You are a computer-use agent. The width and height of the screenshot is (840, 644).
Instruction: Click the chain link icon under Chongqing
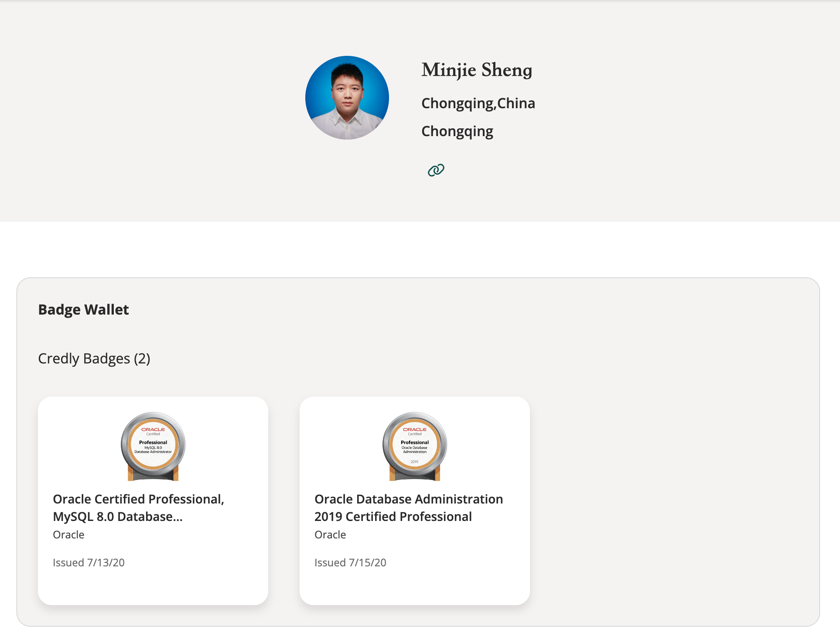click(436, 170)
